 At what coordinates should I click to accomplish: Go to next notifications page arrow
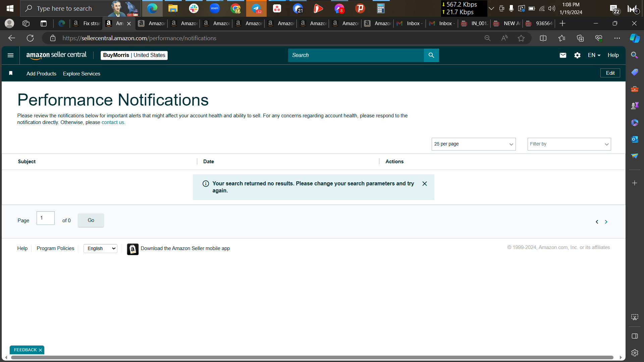pyautogui.click(x=606, y=222)
